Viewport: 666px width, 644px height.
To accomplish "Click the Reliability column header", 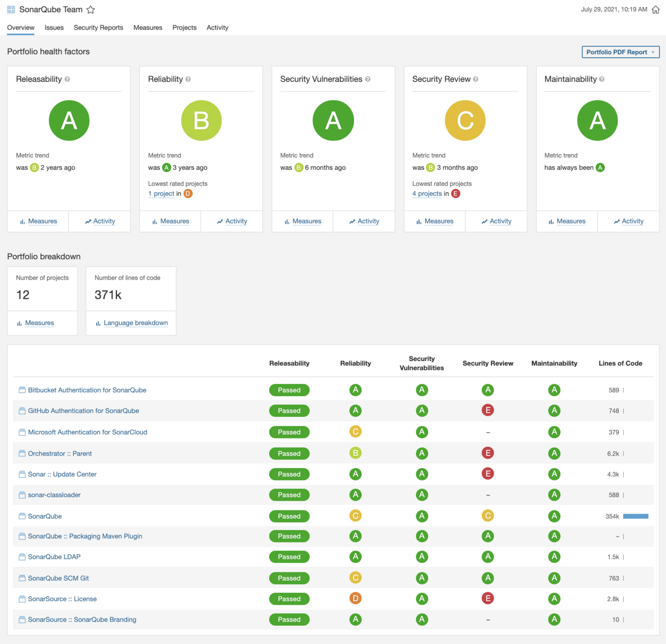I will point(355,363).
